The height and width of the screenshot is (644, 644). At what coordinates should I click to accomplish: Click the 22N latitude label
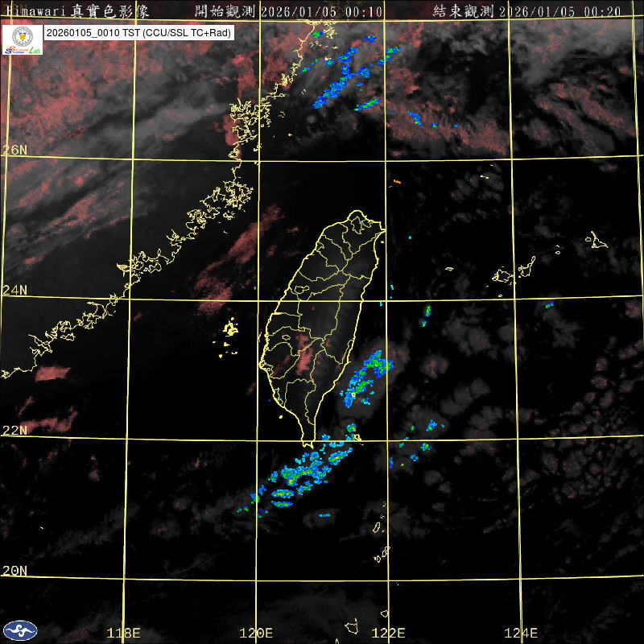click(14, 431)
